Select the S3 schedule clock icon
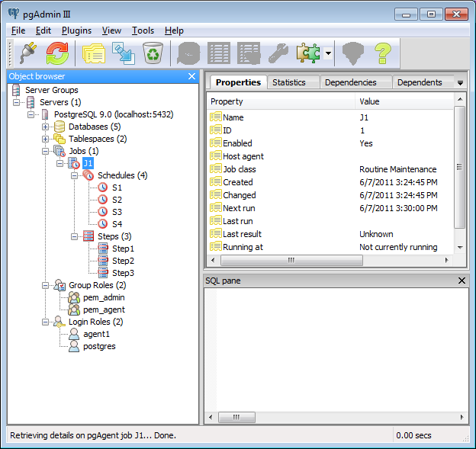Image resolution: width=476 pixels, height=449 pixels. tap(103, 212)
